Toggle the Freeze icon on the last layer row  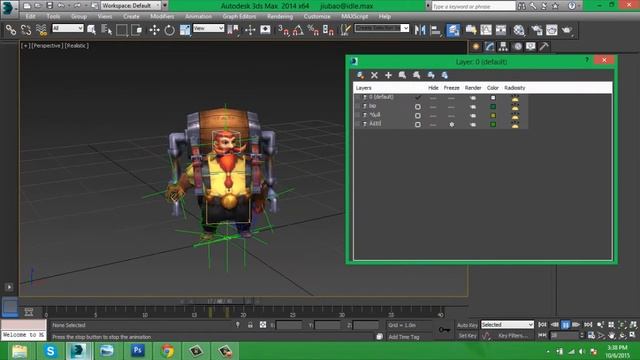[x=451, y=124]
